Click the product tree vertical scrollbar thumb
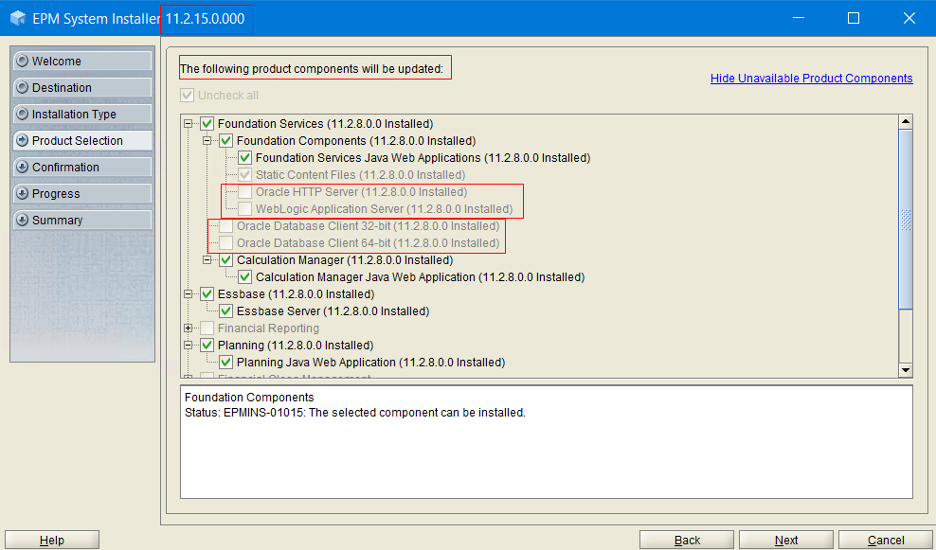The height and width of the screenshot is (550, 936). coord(906,219)
